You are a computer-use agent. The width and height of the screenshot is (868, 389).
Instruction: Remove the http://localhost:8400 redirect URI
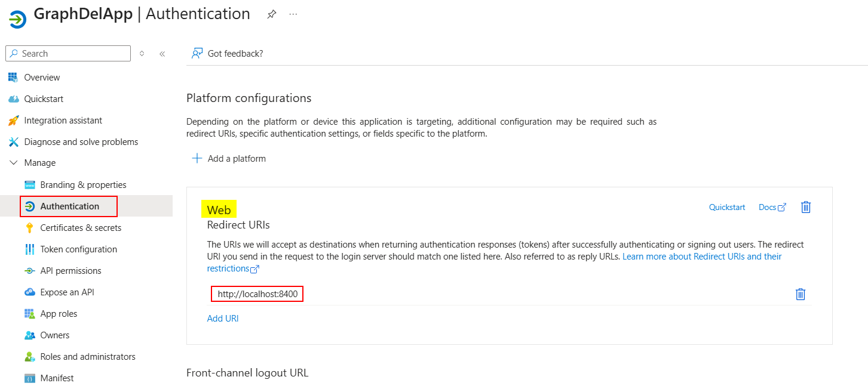pos(800,294)
